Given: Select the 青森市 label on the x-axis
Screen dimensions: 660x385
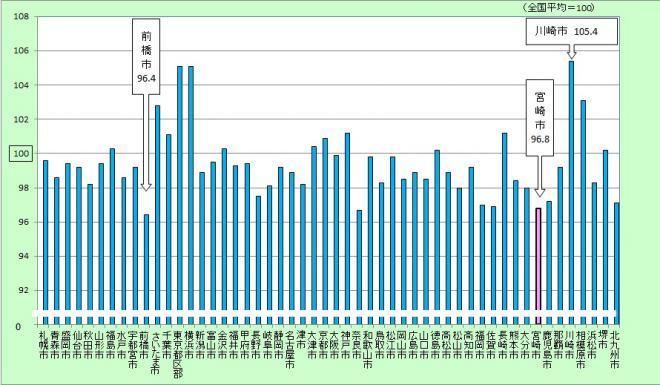Looking at the screenshot, I should 54,345.
